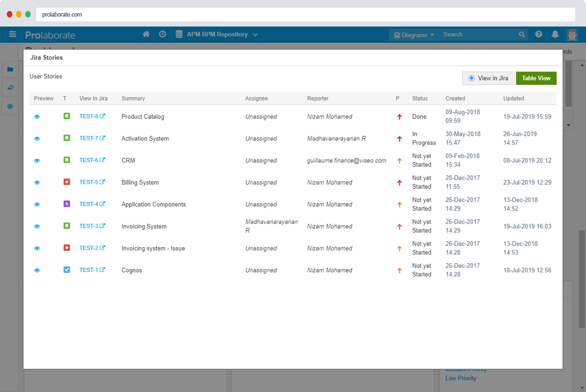The width and height of the screenshot is (586, 392).
Task: Open recent history clock icon
Action: tap(162, 34)
